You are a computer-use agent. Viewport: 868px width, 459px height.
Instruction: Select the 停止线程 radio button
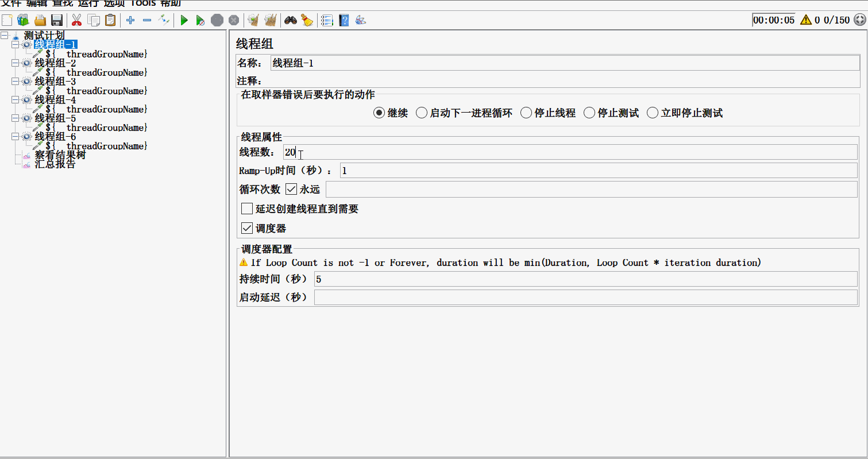pyautogui.click(x=526, y=113)
